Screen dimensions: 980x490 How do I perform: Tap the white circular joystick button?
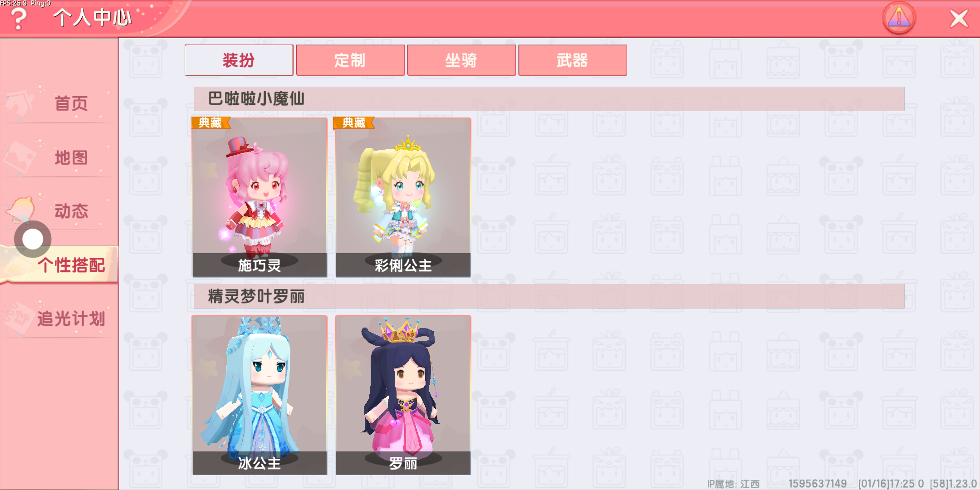(33, 239)
